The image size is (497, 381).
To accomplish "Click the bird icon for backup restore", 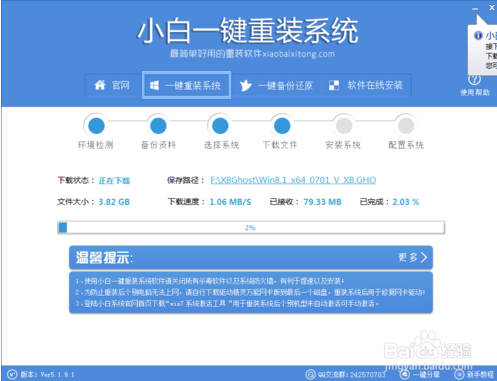I will [x=246, y=86].
